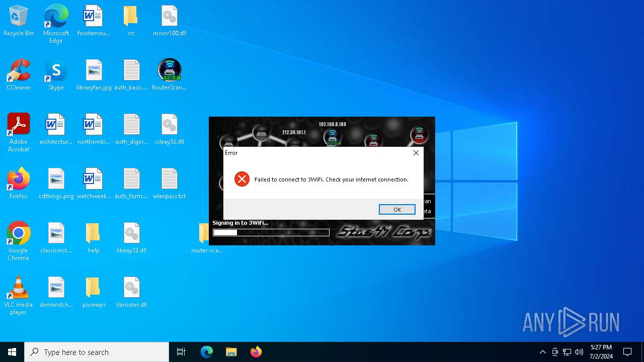Select the classicinst image file
644x362 pixels.
coord(56,238)
